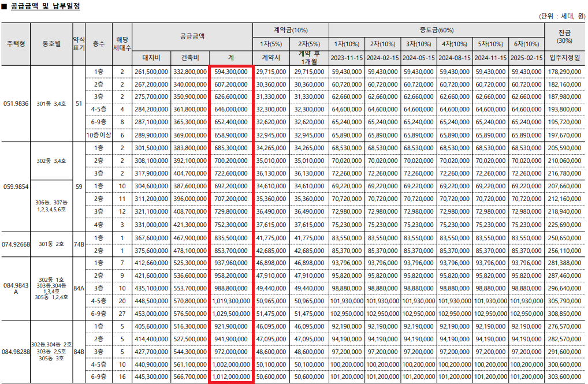
Task: Click the 입주지정일 header cell
Action: pyautogui.click(x=564, y=58)
